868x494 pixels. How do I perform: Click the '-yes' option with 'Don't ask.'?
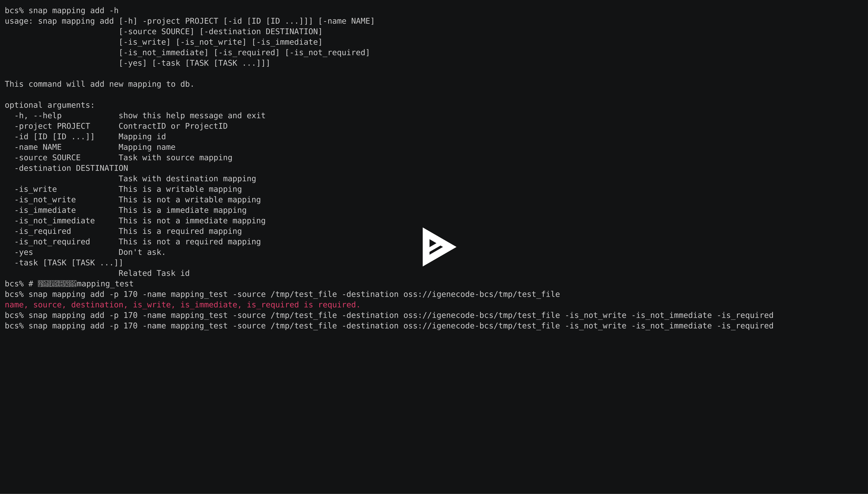click(90, 252)
